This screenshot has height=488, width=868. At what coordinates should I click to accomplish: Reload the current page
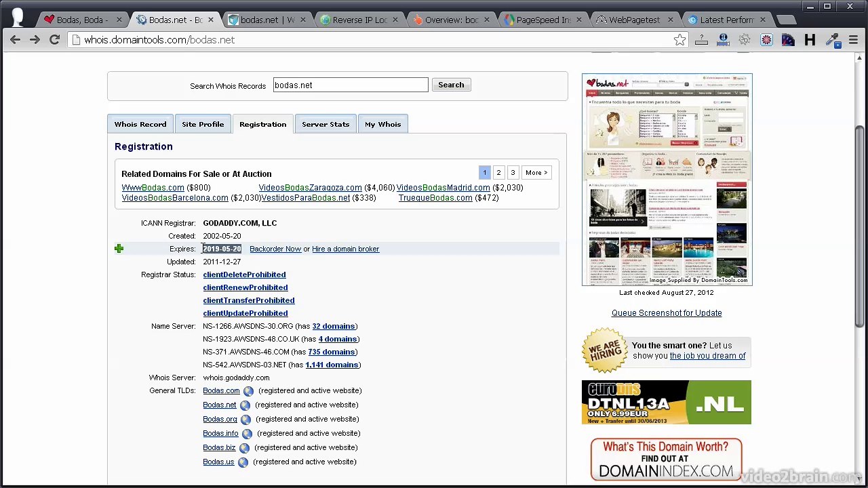tap(54, 40)
